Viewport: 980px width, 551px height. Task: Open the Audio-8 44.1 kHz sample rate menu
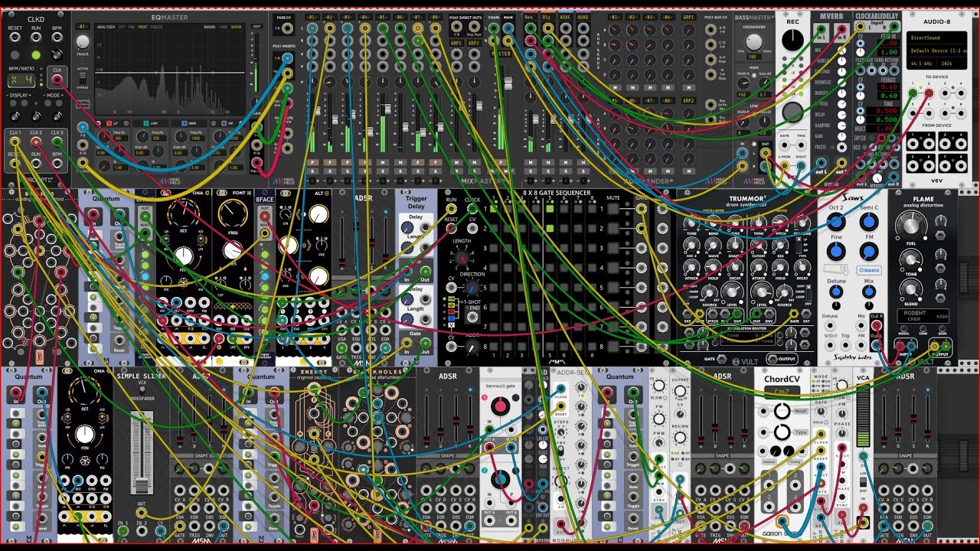coord(923,65)
